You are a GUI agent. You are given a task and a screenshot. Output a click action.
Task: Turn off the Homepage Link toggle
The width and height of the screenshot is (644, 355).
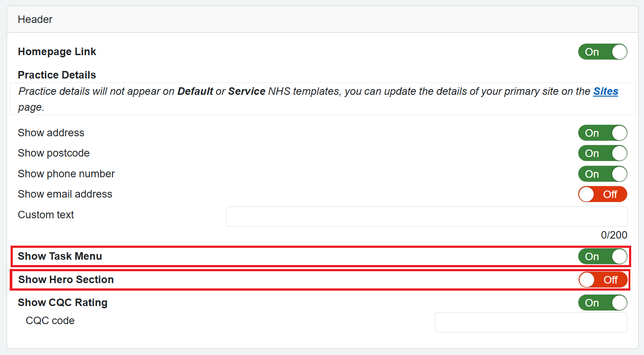click(603, 52)
